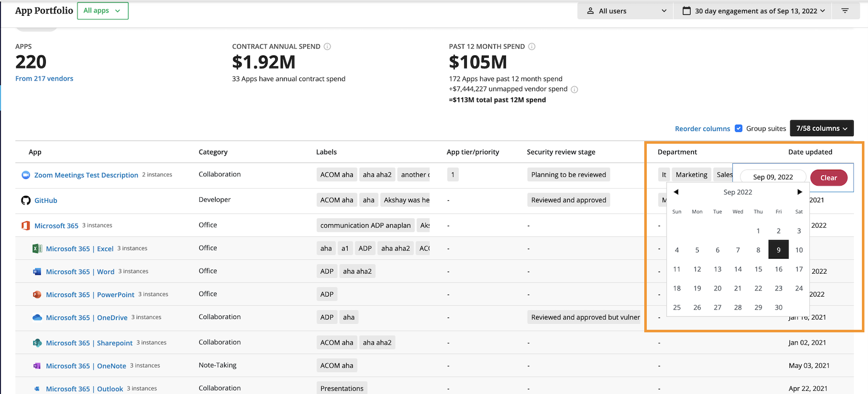Click the PowerPoint app icon
This screenshot has height=394, width=868.
(x=37, y=294)
